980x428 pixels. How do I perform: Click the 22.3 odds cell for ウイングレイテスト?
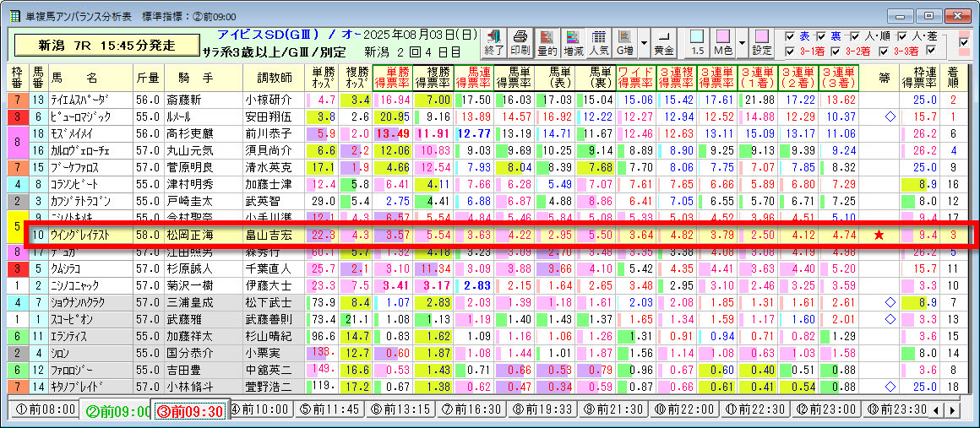click(x=323, y=235)
